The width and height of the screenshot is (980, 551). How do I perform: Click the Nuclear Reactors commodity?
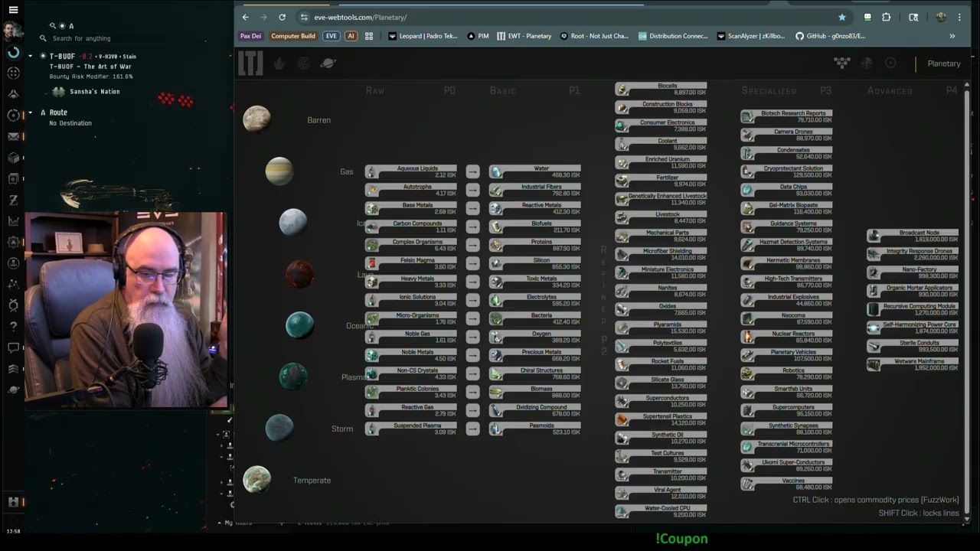point(786,337)
